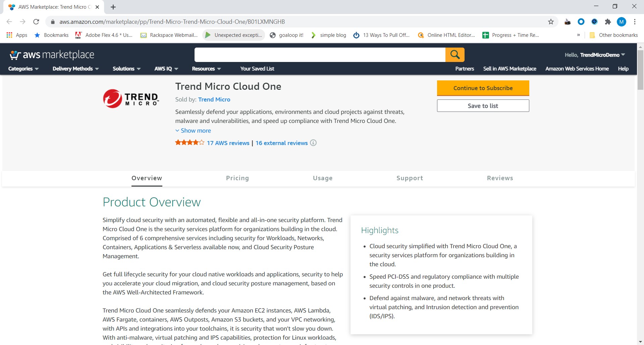The image size is (644, 345).
Task: Open simple blog bookmark
Action: [329, 35]
